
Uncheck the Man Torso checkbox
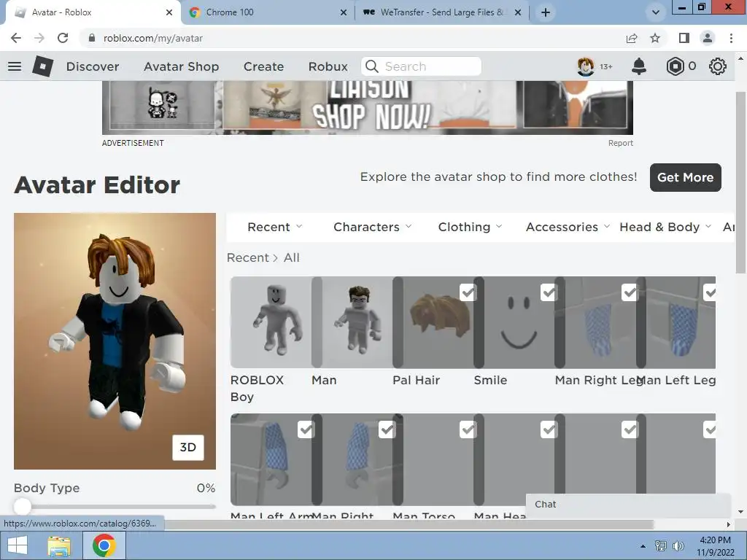click(468, 429)
